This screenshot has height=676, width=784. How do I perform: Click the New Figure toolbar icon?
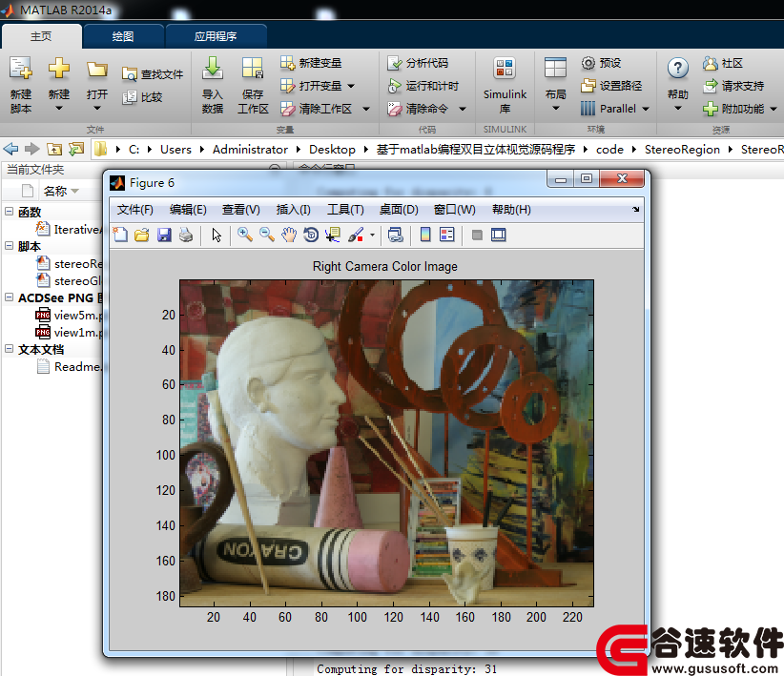[120, 235]
